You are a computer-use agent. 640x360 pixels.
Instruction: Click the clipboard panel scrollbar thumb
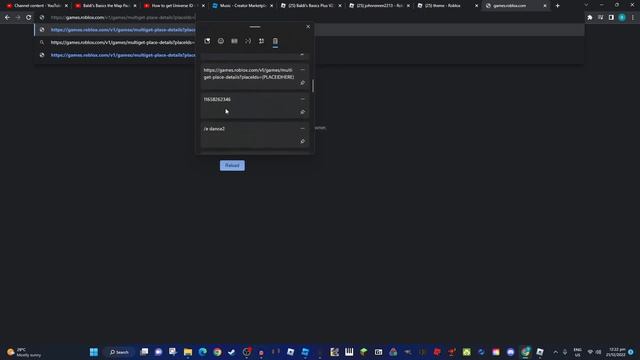tap(313, 86)
